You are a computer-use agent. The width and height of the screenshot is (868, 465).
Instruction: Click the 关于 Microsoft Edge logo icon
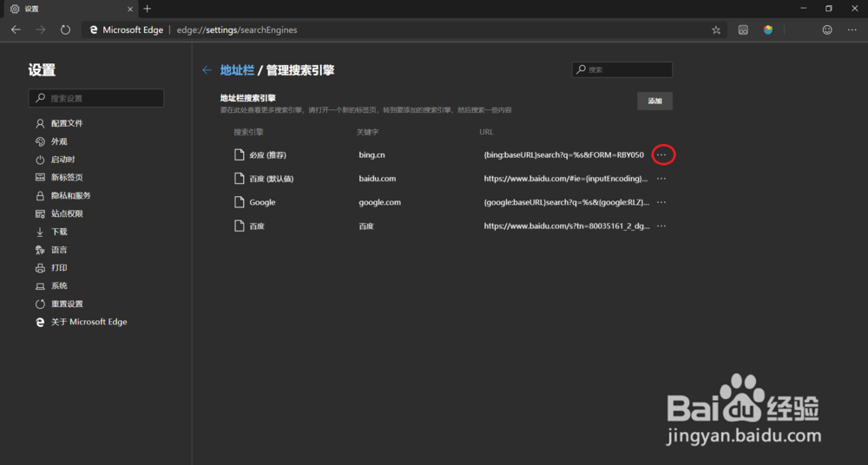click(40, 322)
